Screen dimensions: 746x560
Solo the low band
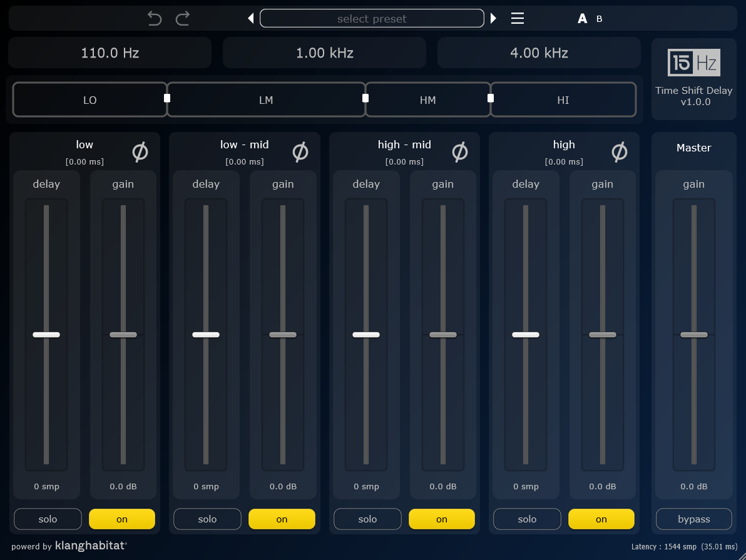point(48,519)
